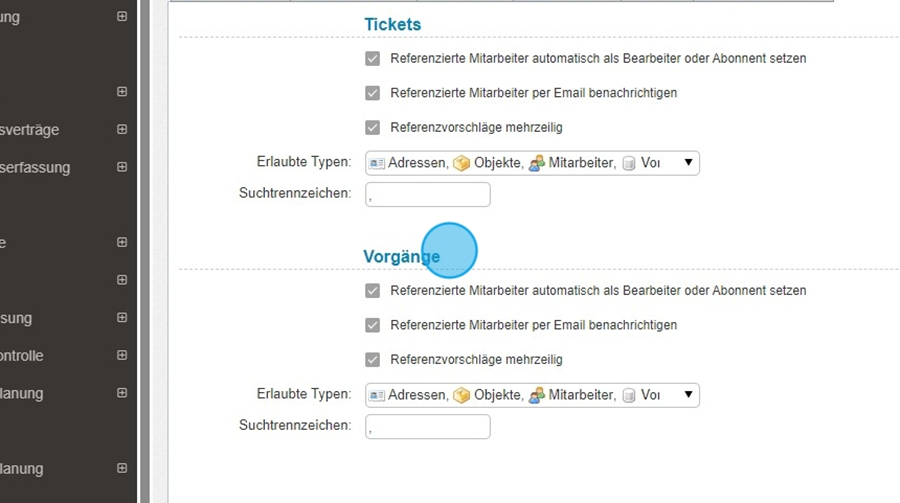This screenshot has width=900, height=503.
Task: Expand the sidebar entry ending in "sverträge"
Action: (122, 130)
